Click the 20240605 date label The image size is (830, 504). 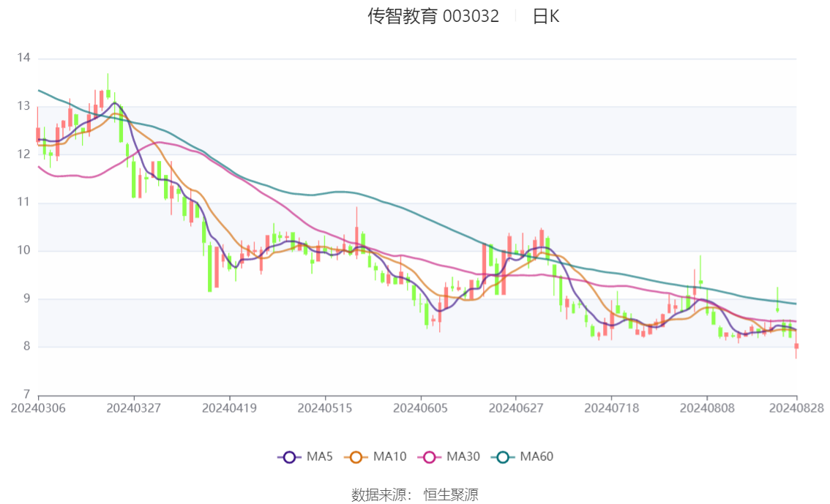point(420,408)
